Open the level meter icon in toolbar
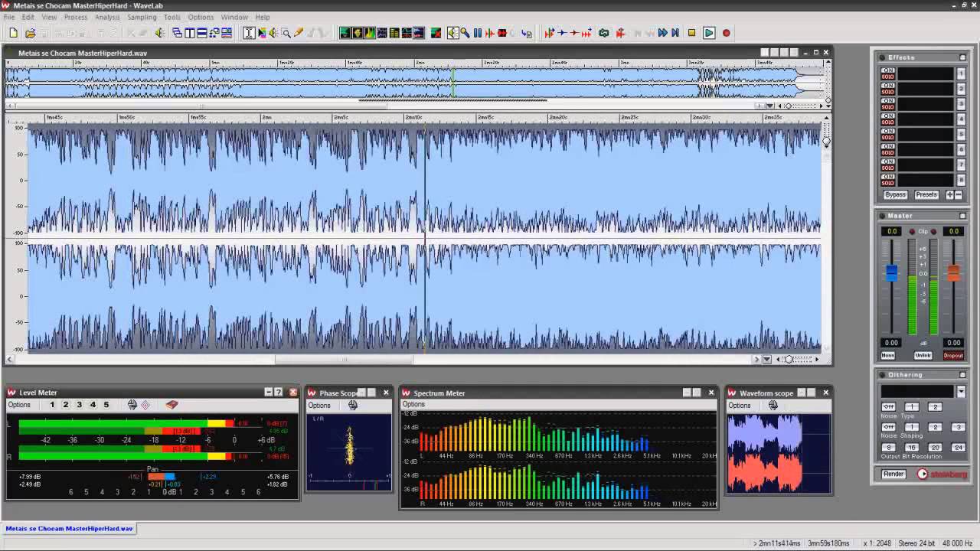980x551 pixels. pyautogui.click(x=345, y=33)
